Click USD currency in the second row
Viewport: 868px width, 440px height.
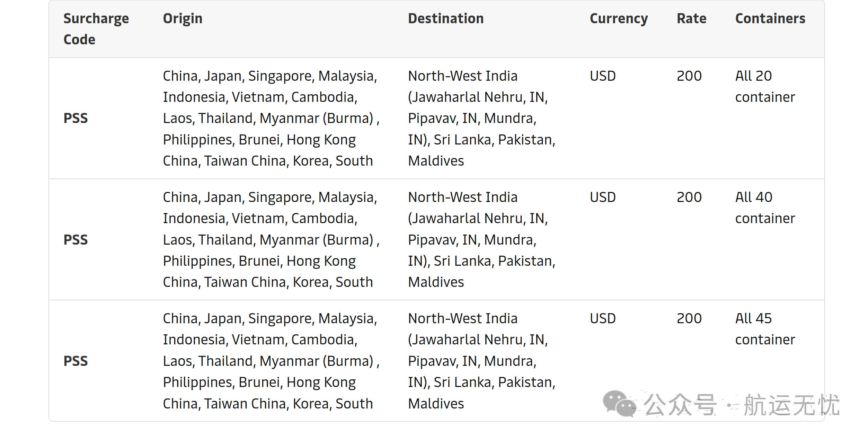click(603, 197)
